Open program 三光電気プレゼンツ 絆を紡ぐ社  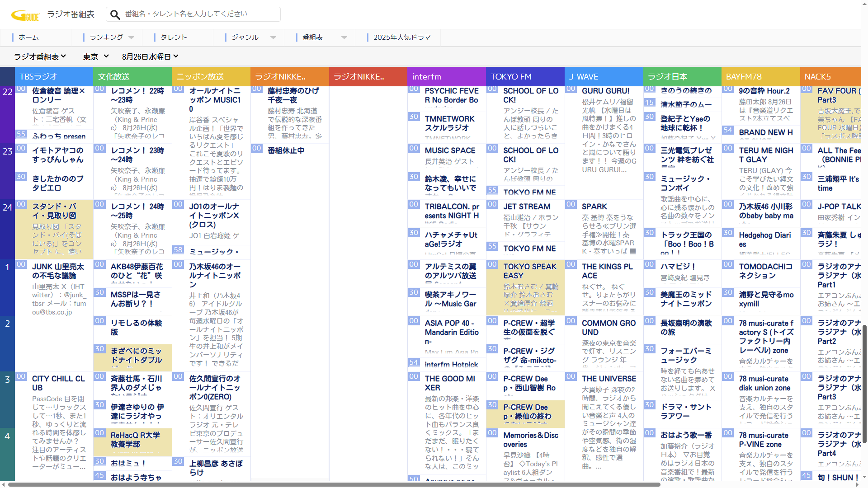pos(687,155)
